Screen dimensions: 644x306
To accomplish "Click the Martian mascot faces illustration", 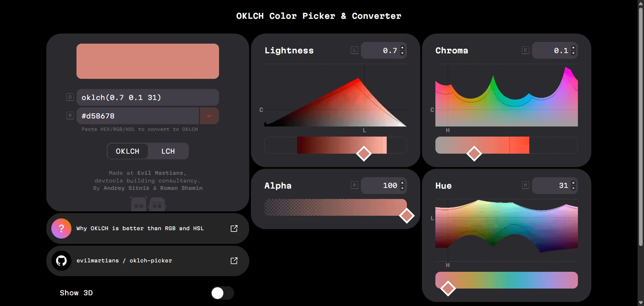I will coord(148,204).
